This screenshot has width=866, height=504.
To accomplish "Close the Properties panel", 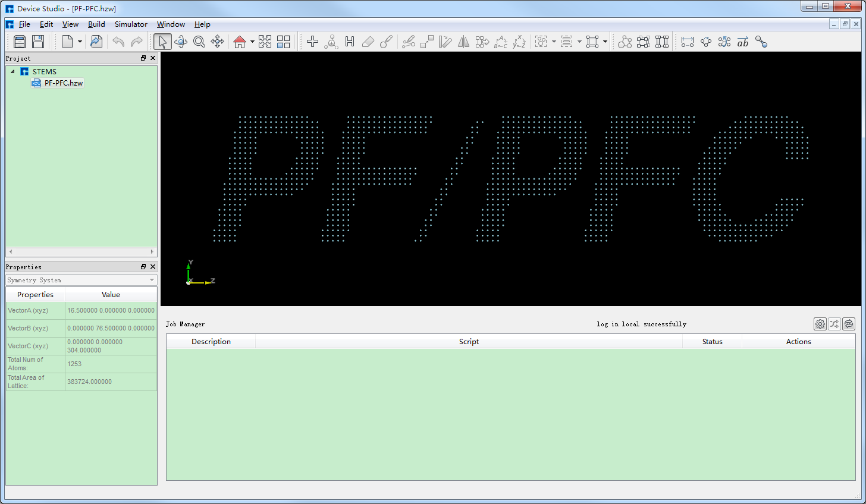I will [x=153, y=267].
